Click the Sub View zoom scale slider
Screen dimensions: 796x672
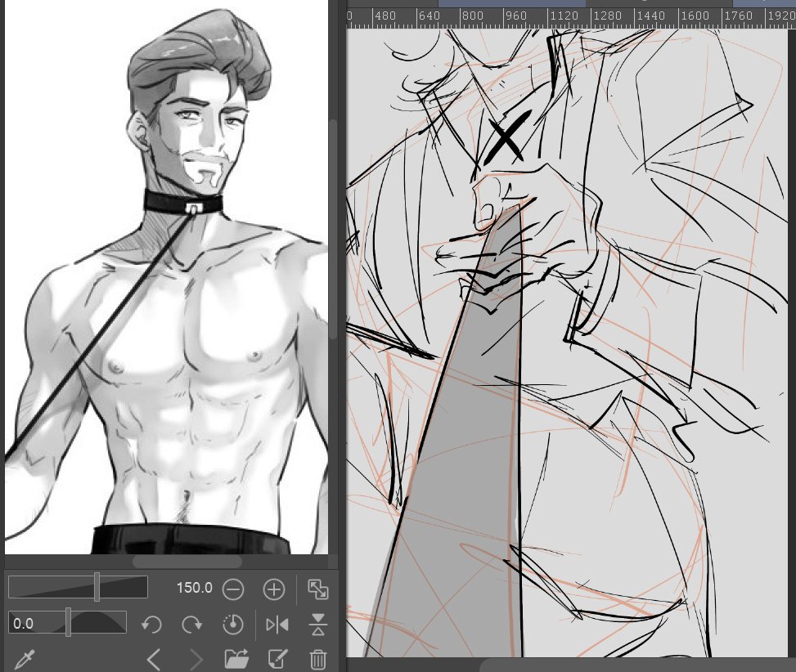79,587
